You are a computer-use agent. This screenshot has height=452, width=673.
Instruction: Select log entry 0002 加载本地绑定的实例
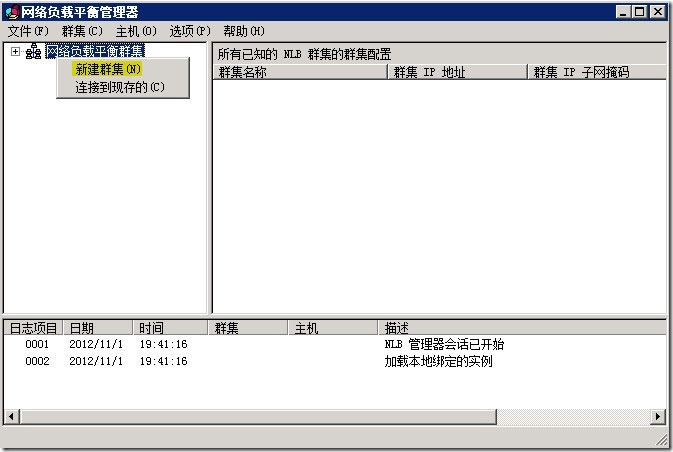[438, 361]
